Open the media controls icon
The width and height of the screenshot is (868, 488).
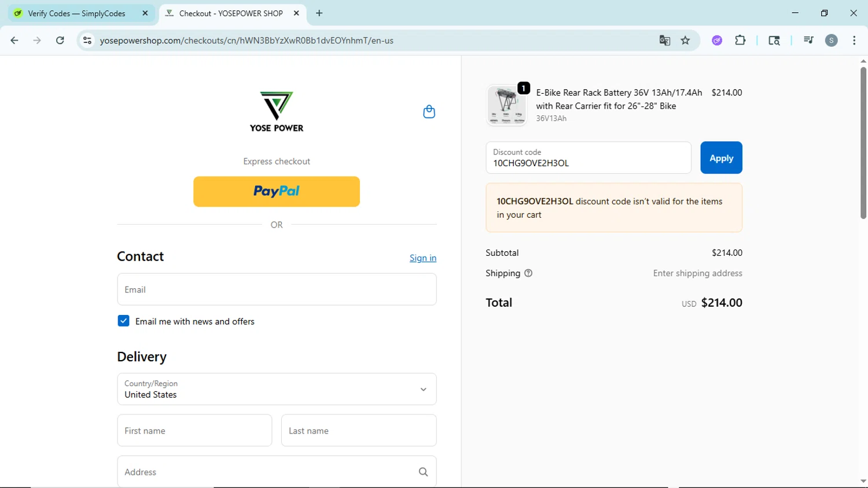(808, 41)
